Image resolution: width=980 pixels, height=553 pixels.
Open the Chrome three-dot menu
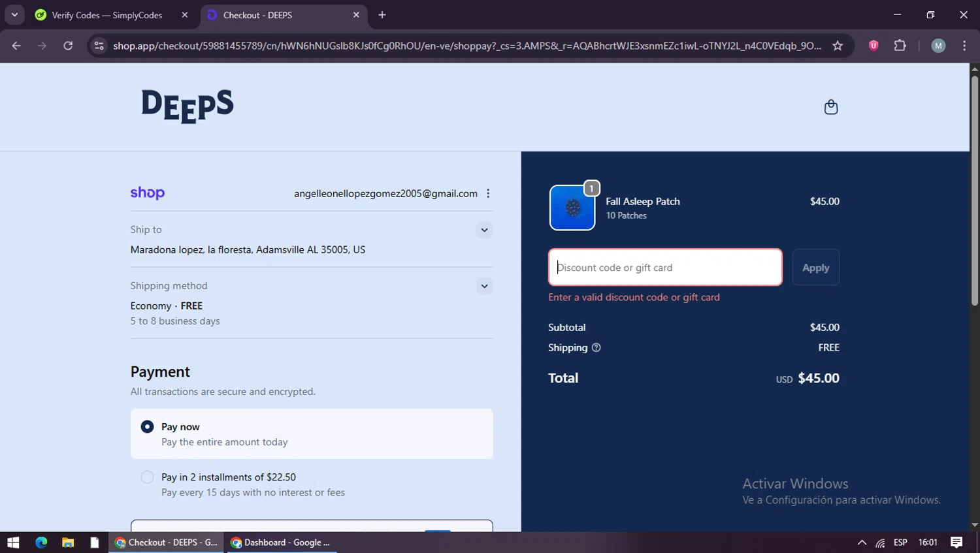coord(964,46)
